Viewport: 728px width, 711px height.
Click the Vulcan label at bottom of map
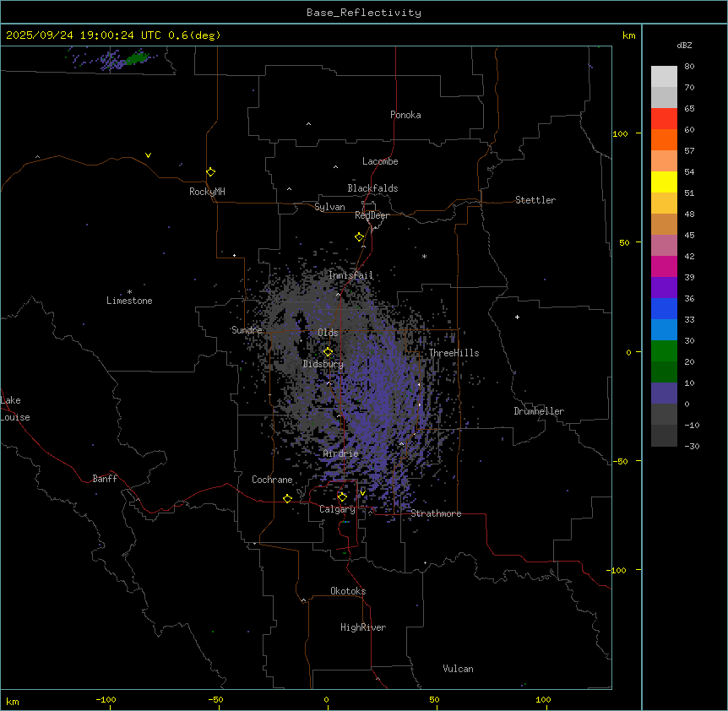tap(458, 669)
